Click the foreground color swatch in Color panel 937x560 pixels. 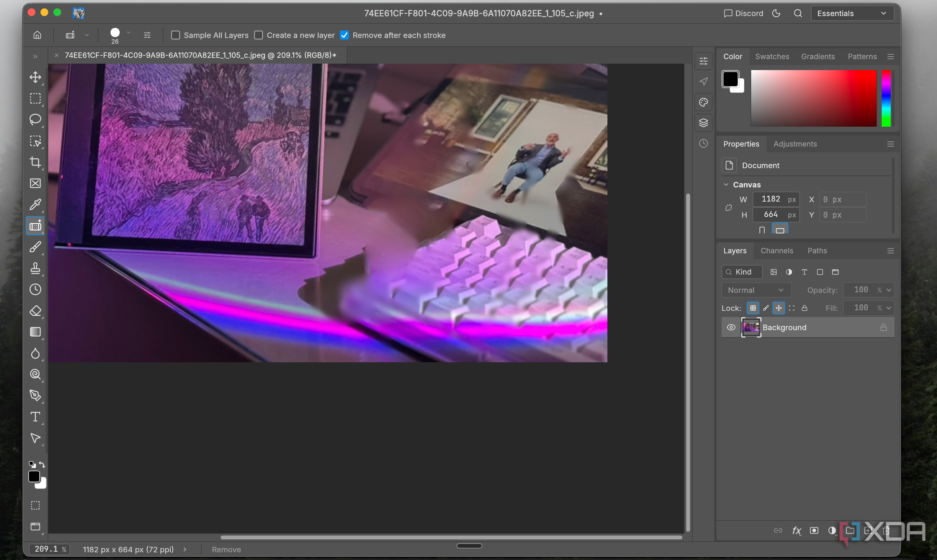[730, 79]
